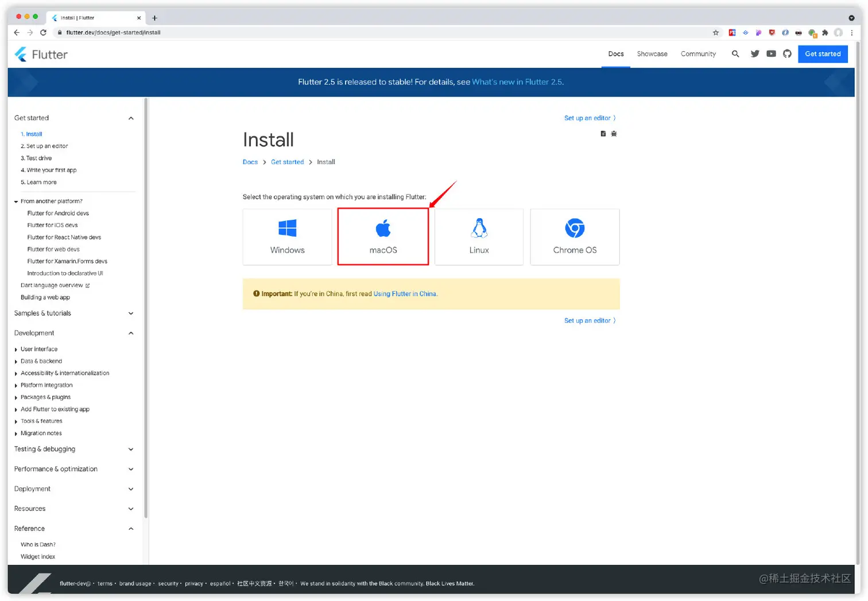Open the Showcase nav item

click(652, 54)
